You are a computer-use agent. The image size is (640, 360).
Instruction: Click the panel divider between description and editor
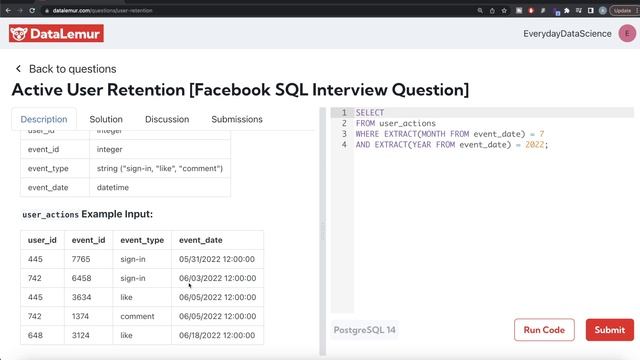point(322,231)
